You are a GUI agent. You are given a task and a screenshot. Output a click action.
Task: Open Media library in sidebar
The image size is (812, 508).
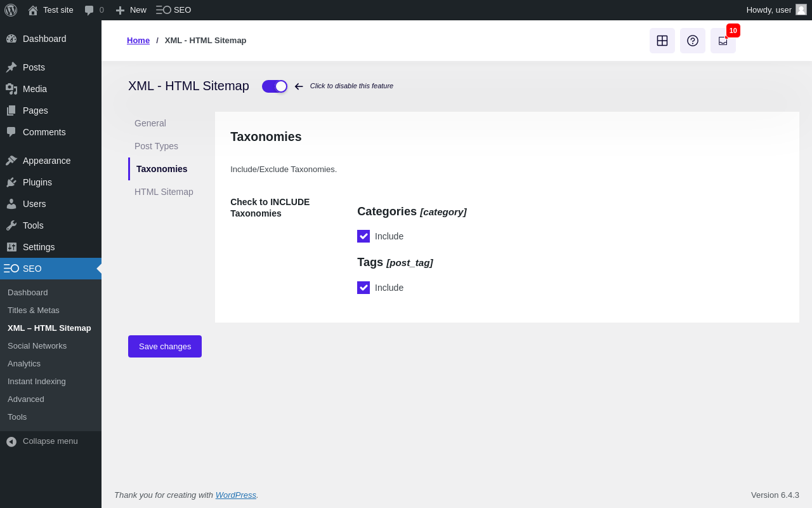(x=51, y=89)
